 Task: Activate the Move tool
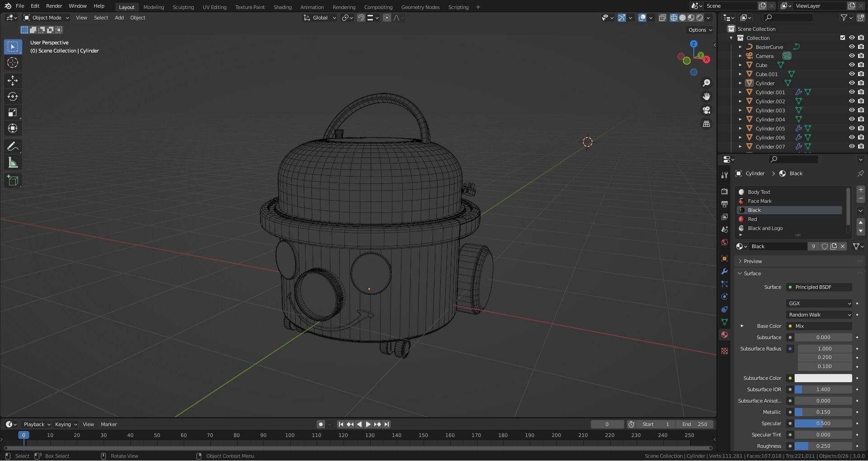(x=13, y=81)
